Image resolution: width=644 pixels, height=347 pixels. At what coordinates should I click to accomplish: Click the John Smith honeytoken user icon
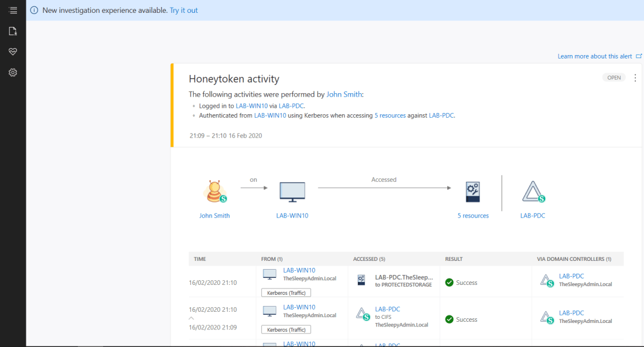tap(214, 191)
